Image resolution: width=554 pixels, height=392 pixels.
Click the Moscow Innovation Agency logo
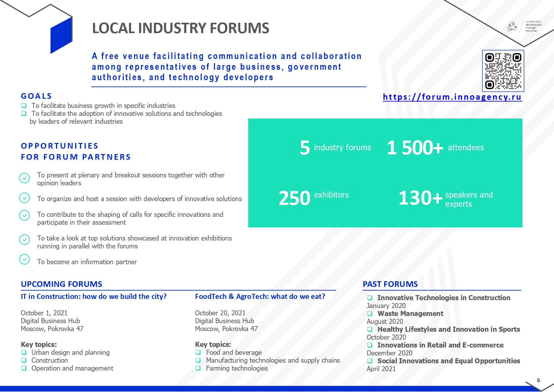524,27
